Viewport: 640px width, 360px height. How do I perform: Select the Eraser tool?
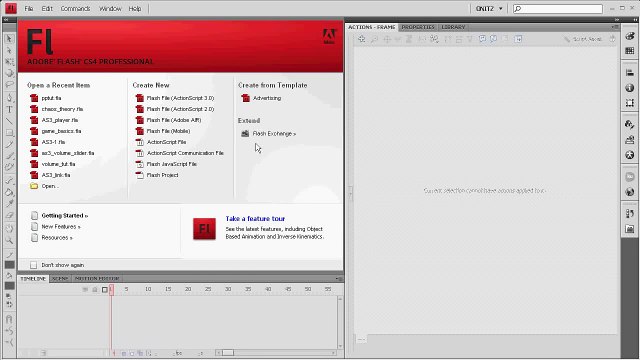(x=9, y=215)
